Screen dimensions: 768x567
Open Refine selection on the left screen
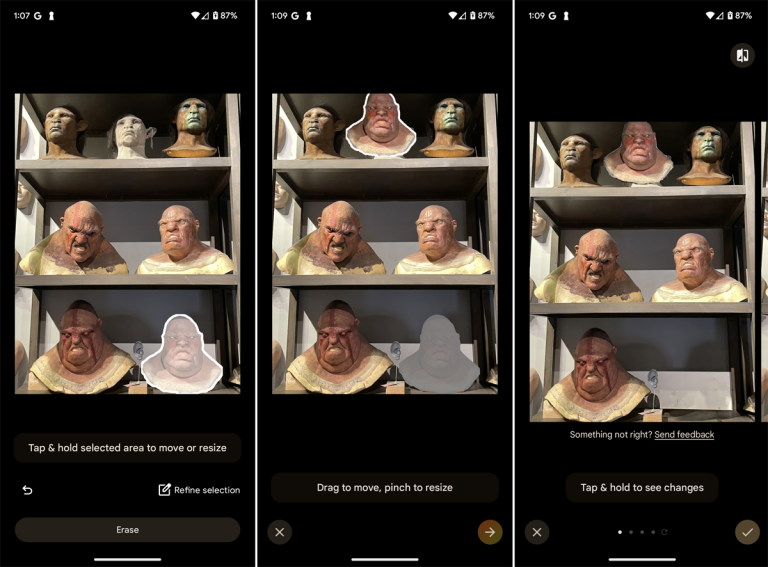[198, 490]
